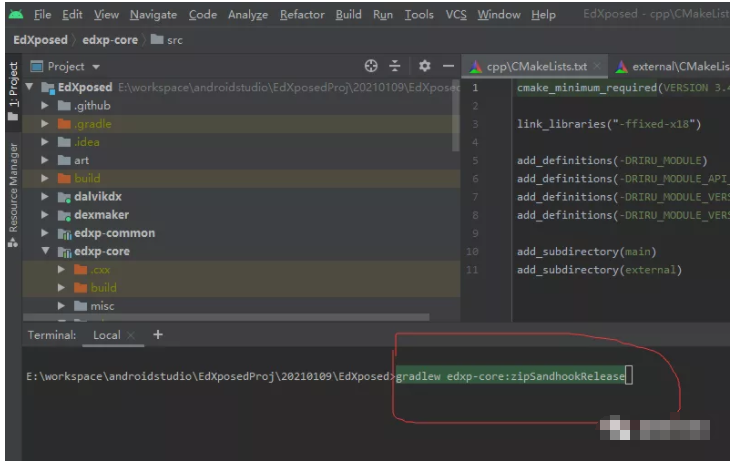Open the VCS menu

[x=456, y=15]
